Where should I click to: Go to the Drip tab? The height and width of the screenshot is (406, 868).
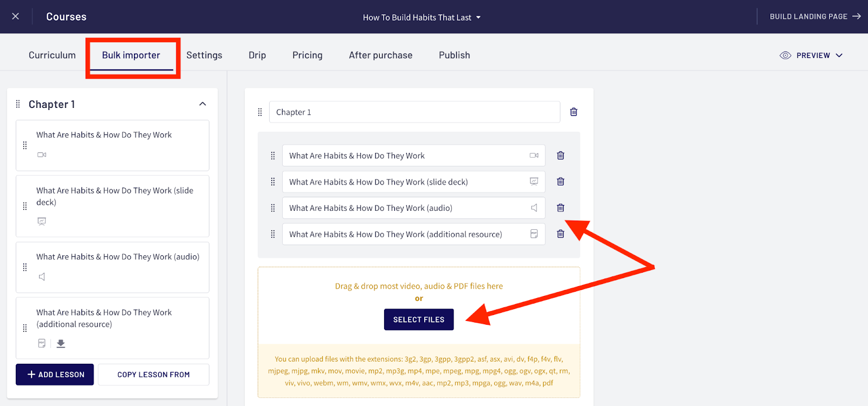257,55
